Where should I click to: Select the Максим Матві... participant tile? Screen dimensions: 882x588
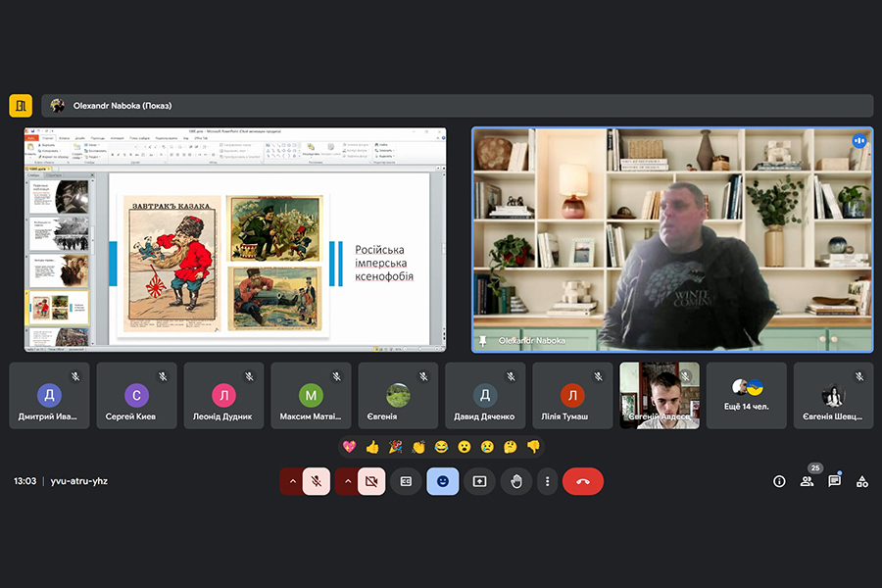[311, 396]
